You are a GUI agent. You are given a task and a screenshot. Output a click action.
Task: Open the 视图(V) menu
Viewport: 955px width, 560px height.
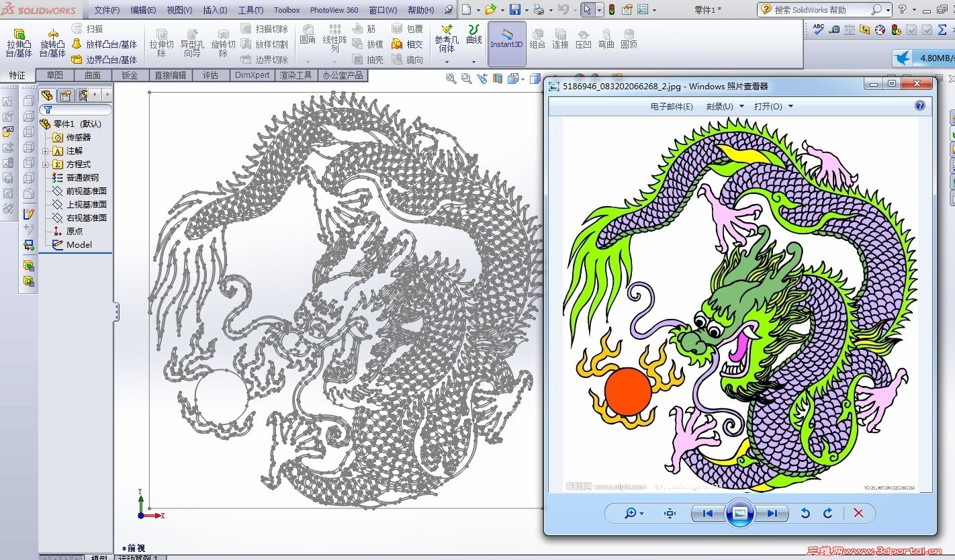click(179, 10)
